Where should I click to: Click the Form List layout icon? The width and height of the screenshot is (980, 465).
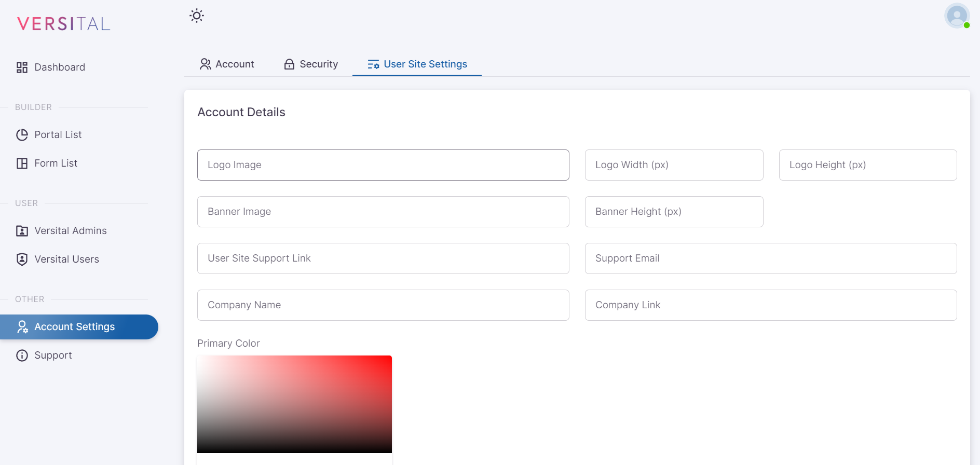click(22, 163)
